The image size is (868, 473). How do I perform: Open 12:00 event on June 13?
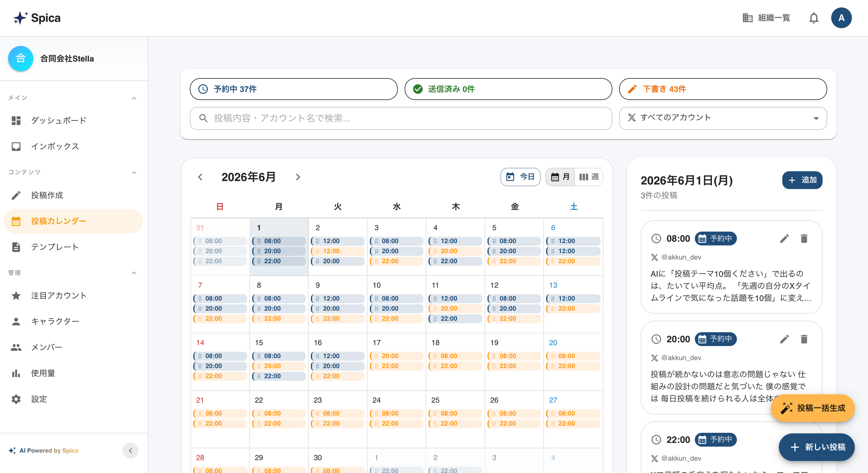pyautogui.click(x=573, y=299)
